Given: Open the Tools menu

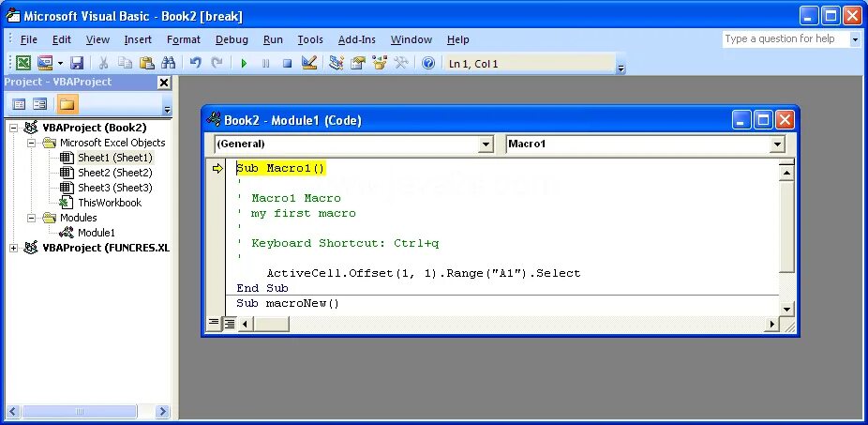Looking at the screenshot, I should pos(310,39).
